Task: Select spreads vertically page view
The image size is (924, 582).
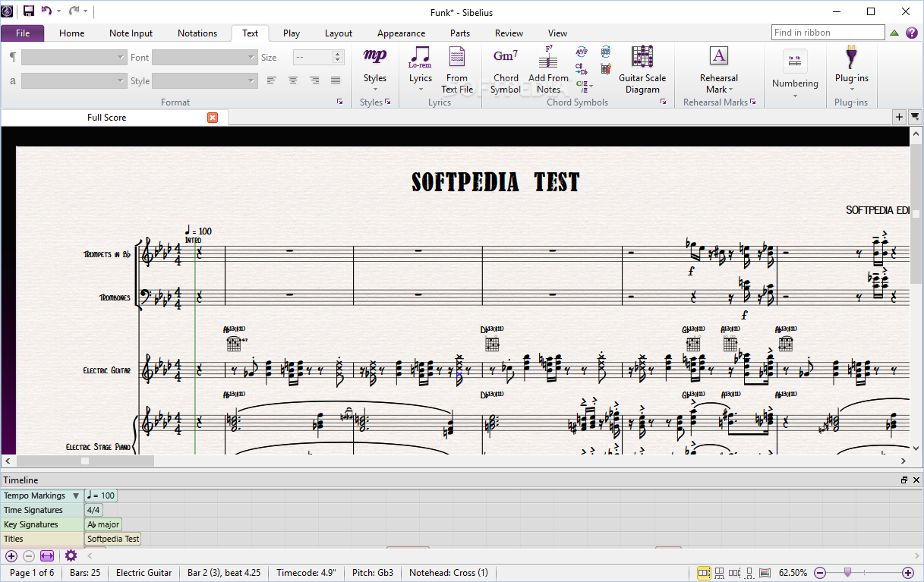Action: click(720, 573)
